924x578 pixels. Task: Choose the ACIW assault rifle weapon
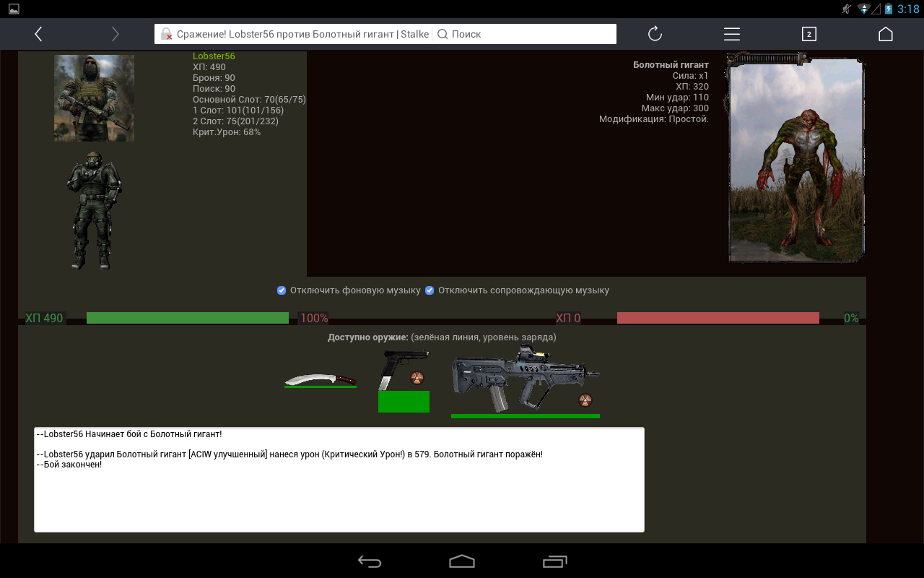pyautogui.click(x=526, y=379)
